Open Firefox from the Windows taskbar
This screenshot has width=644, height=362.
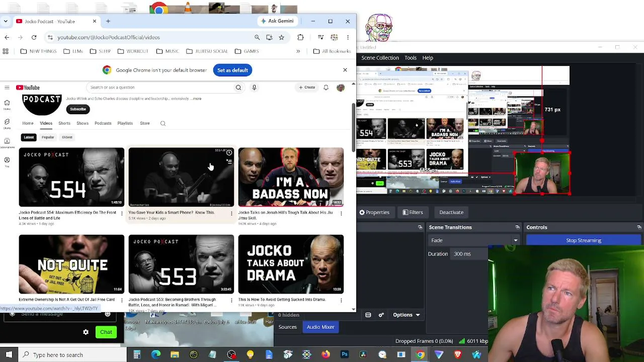[x=326, y=355]
